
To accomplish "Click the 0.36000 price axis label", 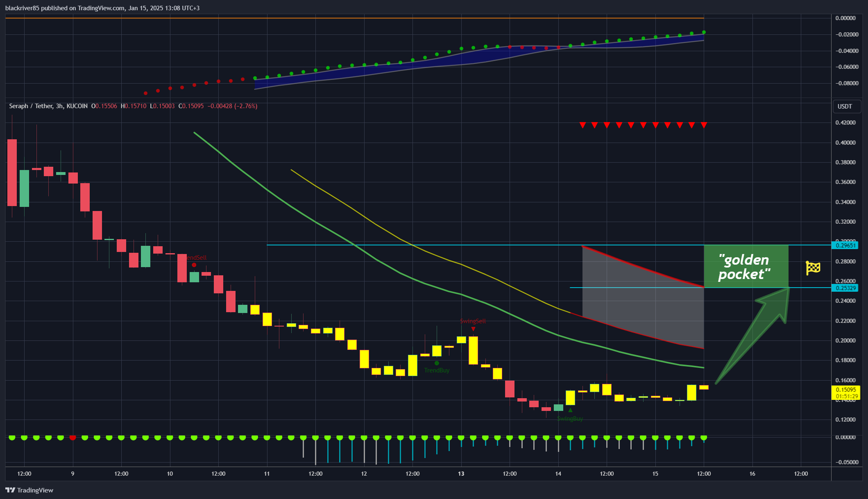I will click(845, 182).
